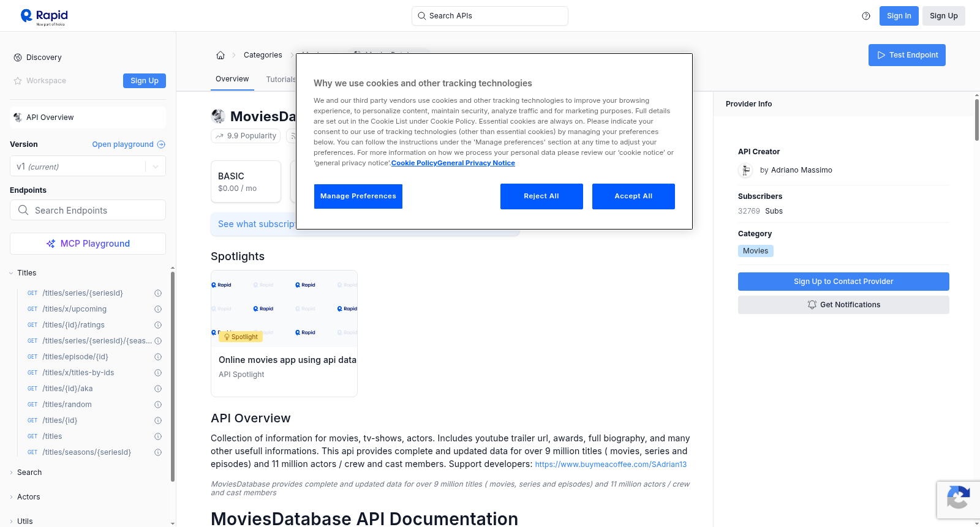This screenshot has width=980, height=527.
Task: Click the 9.9 Popularity badge
Action: click(246, 136)
